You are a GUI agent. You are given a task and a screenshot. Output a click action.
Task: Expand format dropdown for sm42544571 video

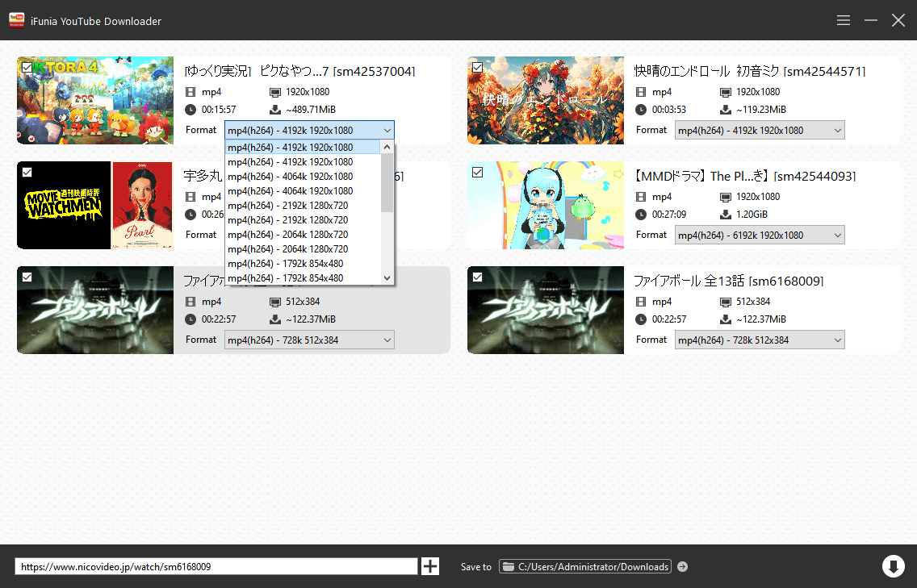759,131
